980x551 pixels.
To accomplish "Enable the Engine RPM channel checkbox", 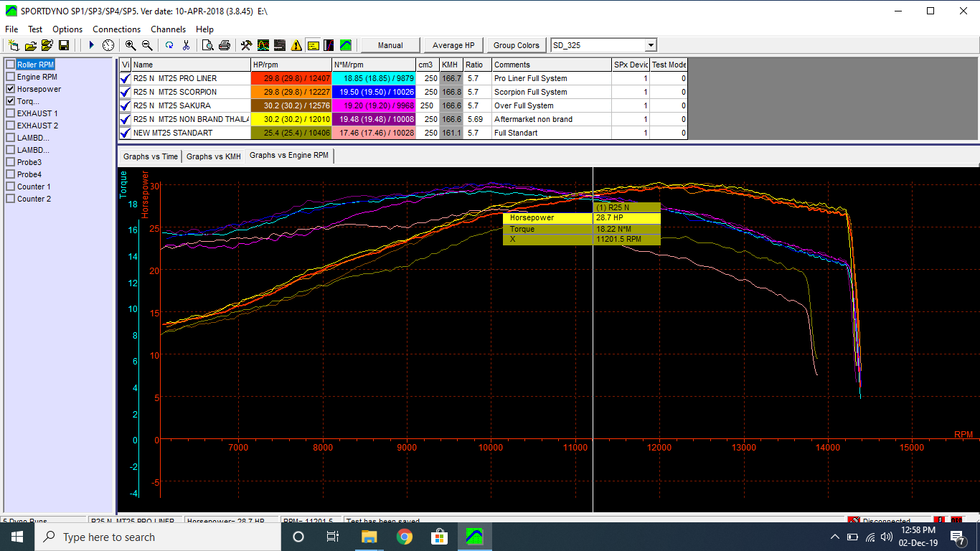I will [10, 77].
